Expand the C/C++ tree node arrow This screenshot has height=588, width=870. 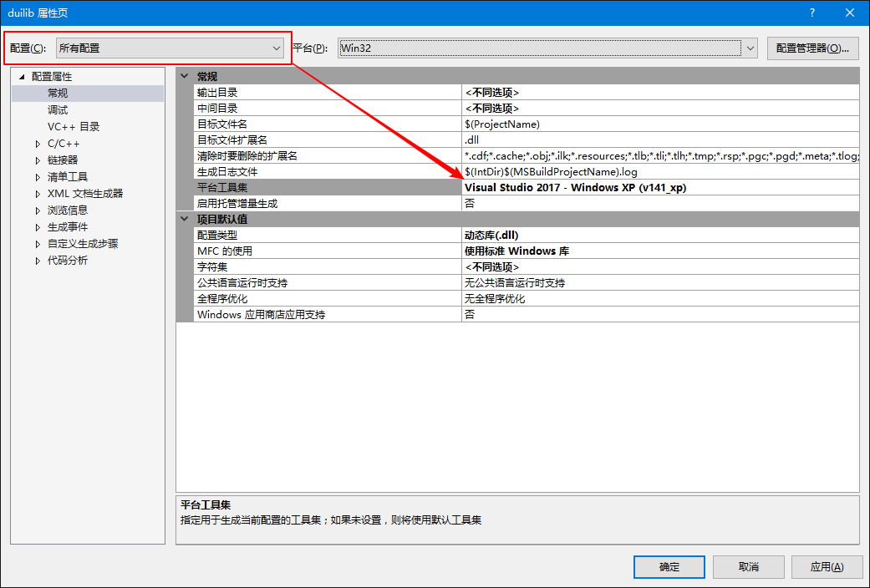tap(38, 144)
